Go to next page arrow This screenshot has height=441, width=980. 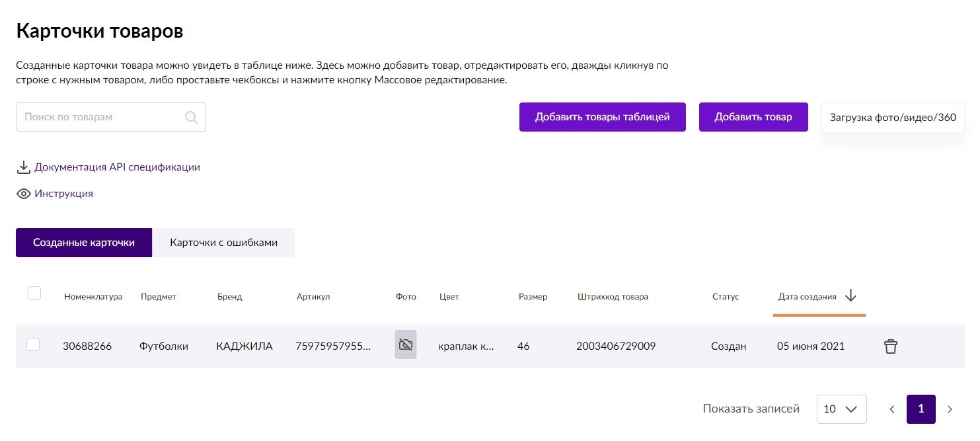point(950,409)
